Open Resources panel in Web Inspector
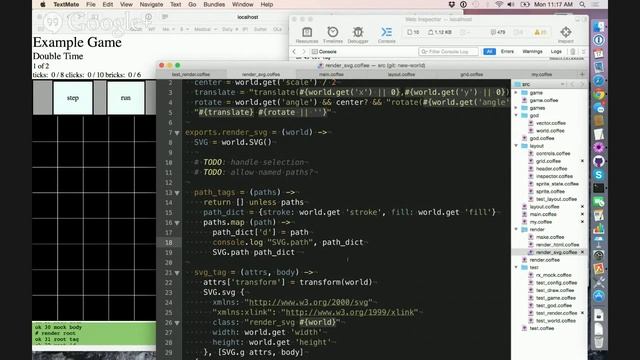This screenshot has height=360, width=640. tap(307, 35)
